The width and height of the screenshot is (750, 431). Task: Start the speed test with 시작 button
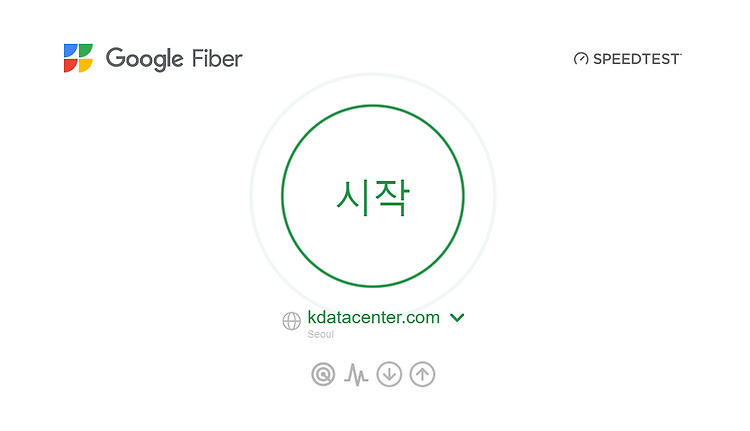click(x=373, y=196)
